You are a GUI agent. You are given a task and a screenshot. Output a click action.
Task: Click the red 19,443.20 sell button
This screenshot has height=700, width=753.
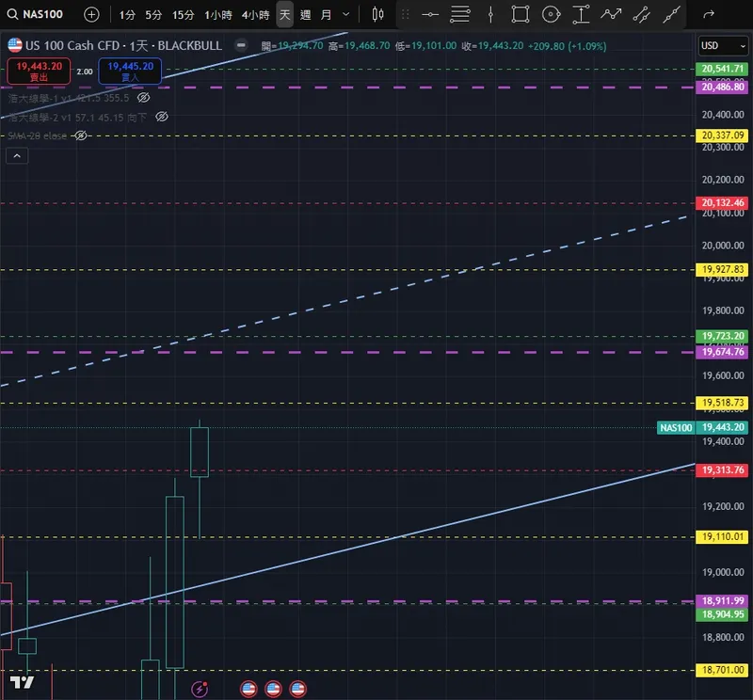click(39, 72)
